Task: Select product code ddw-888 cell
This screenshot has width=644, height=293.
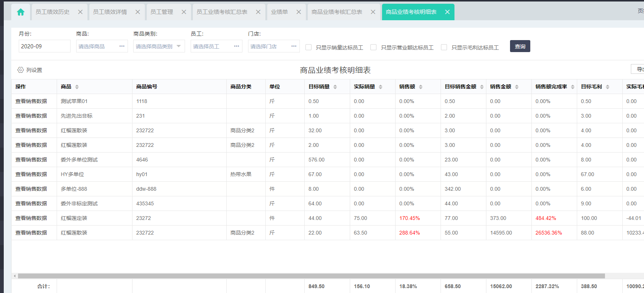Action: (179, 189)
